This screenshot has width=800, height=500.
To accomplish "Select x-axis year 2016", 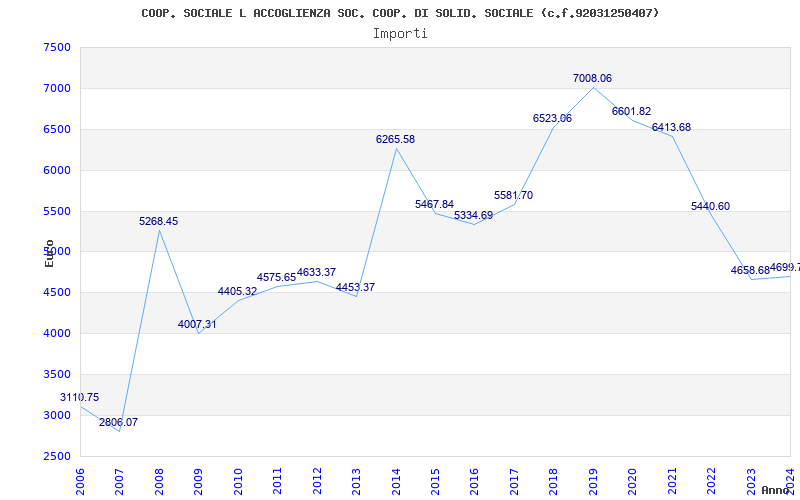I will pyautogui.click(x=474, y=481).
